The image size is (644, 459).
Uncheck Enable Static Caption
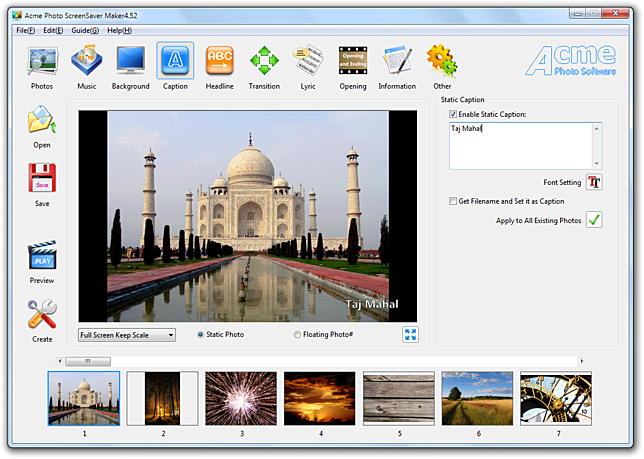453,114
